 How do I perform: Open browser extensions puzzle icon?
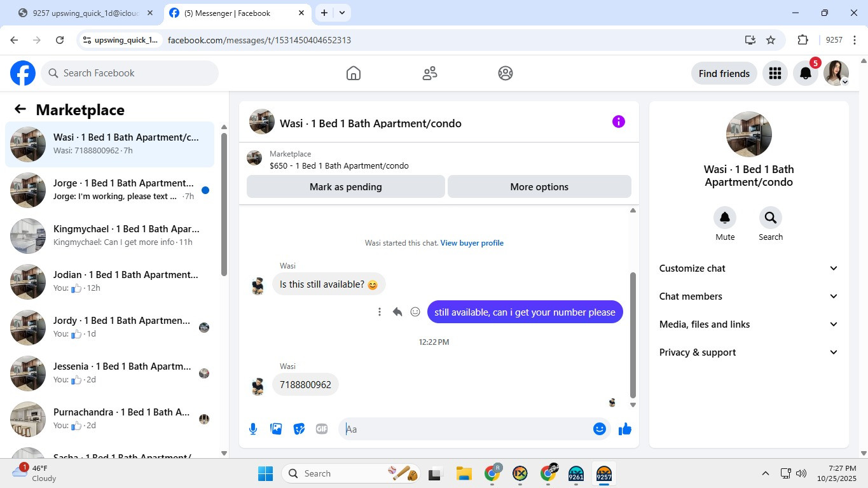803,40
